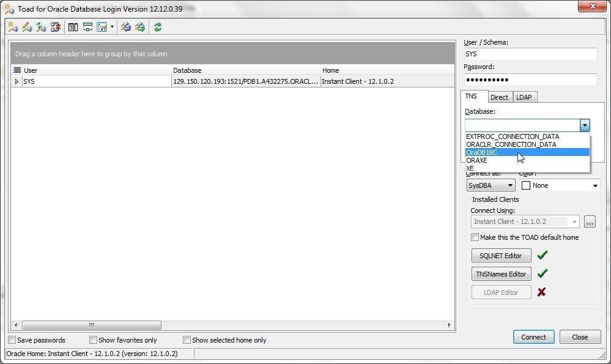The image size is (611, 364).
Task: Toggle the Save passwords checkbox
Action: [x=12, y=340]
